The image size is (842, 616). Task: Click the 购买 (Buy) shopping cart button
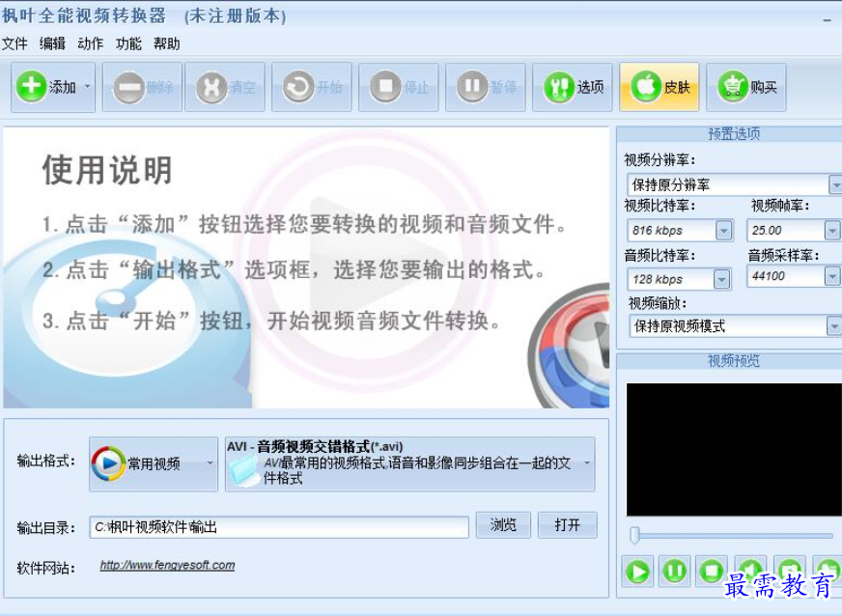click(x=747, y=88)
